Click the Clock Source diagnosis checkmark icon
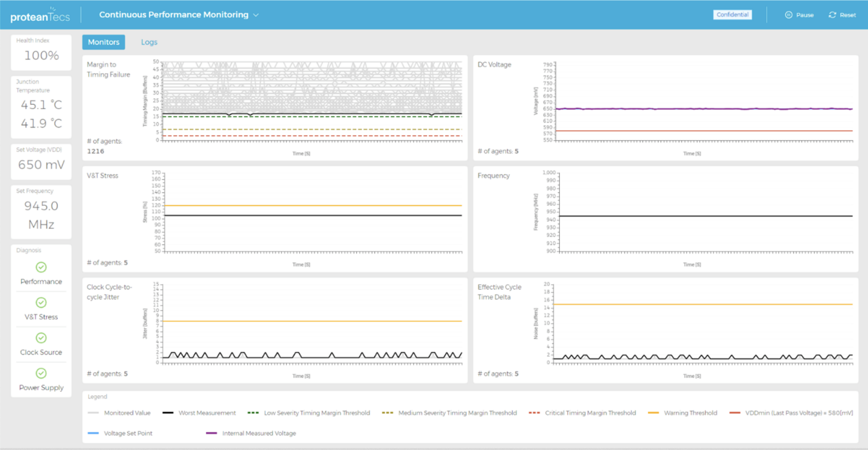Image resolution: width=868 pixels, height=450 pixels. [x=41, y=338]
